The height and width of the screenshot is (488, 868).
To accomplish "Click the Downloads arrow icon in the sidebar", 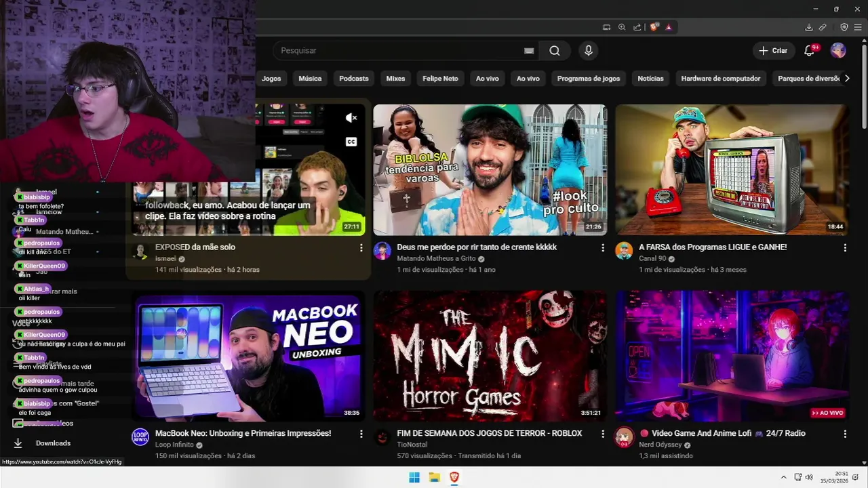I will tap(18, 443).
